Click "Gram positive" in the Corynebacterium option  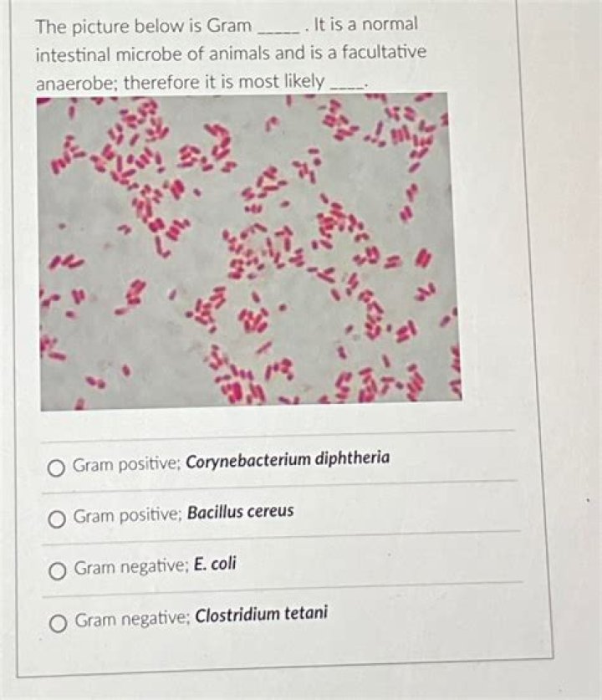(125, 463)
